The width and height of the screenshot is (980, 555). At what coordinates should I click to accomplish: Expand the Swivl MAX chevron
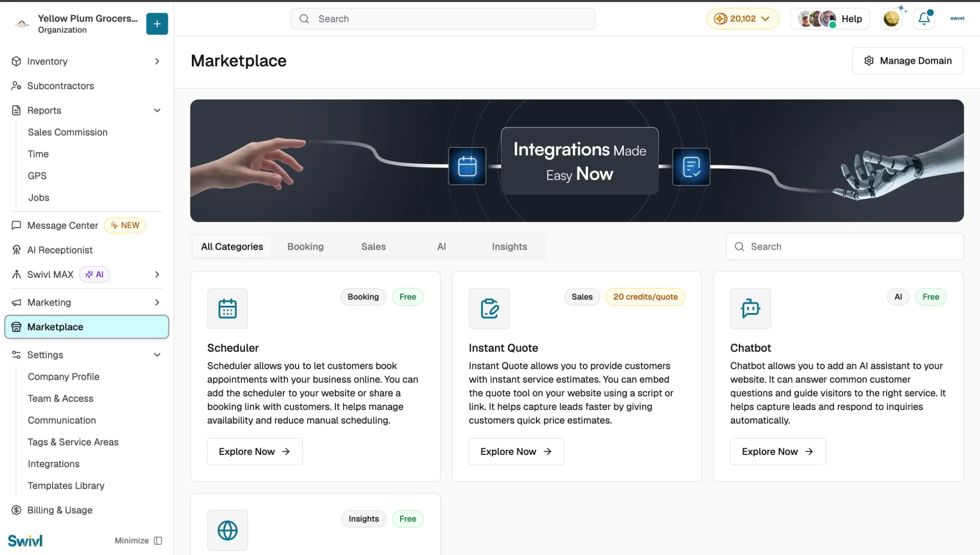tap(157, 274)
